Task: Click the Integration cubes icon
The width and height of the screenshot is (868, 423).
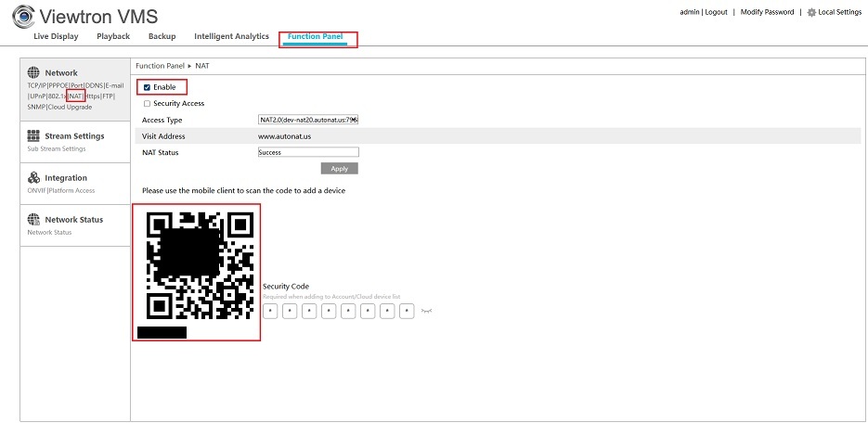Action: [x=33, y=177]
